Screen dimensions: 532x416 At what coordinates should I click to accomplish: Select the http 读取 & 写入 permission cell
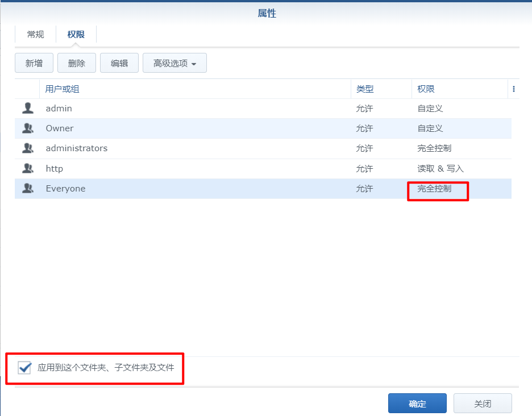[440, 169]
